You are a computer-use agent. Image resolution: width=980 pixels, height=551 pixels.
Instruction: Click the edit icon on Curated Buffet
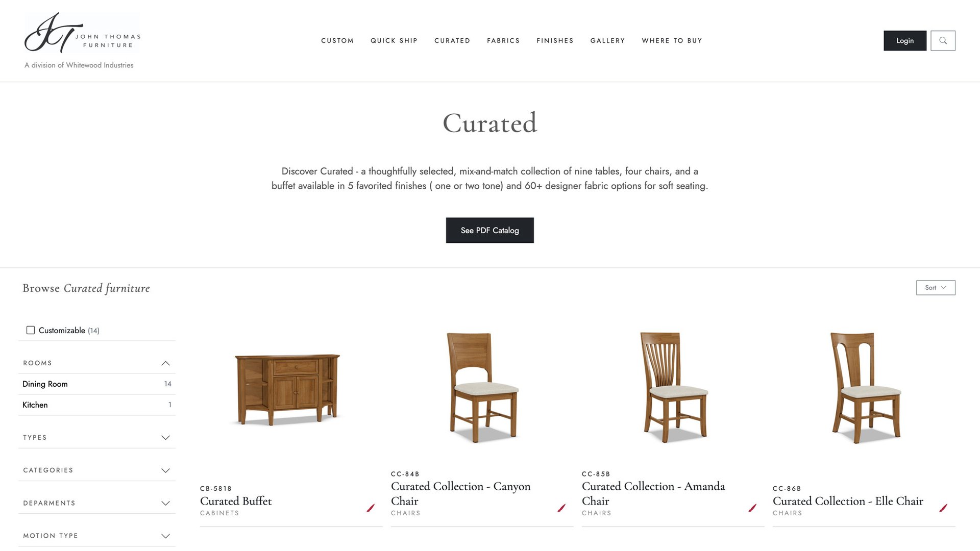pyautogui.click(x=371, y=507)
